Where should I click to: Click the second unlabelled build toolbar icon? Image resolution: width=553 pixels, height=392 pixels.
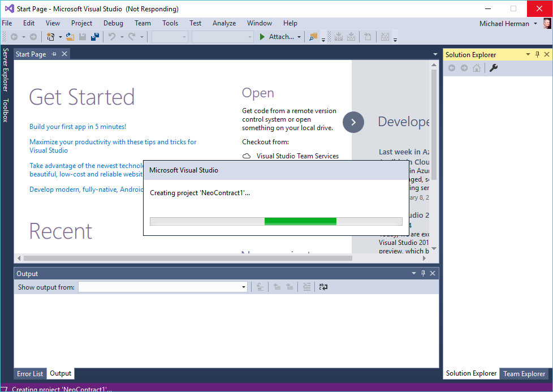[351, 37]
